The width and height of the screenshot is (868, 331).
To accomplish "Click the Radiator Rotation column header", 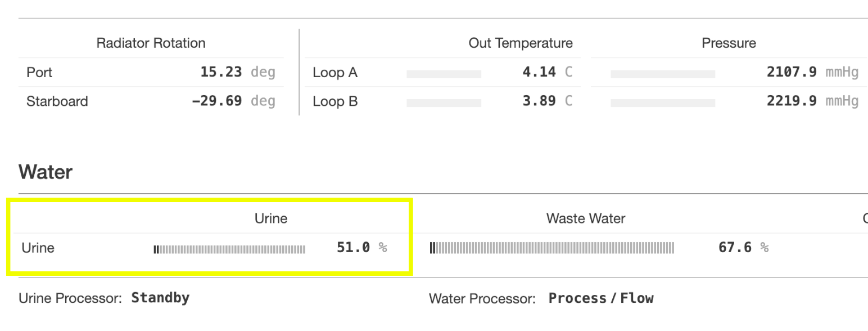I will pos(151,43).
